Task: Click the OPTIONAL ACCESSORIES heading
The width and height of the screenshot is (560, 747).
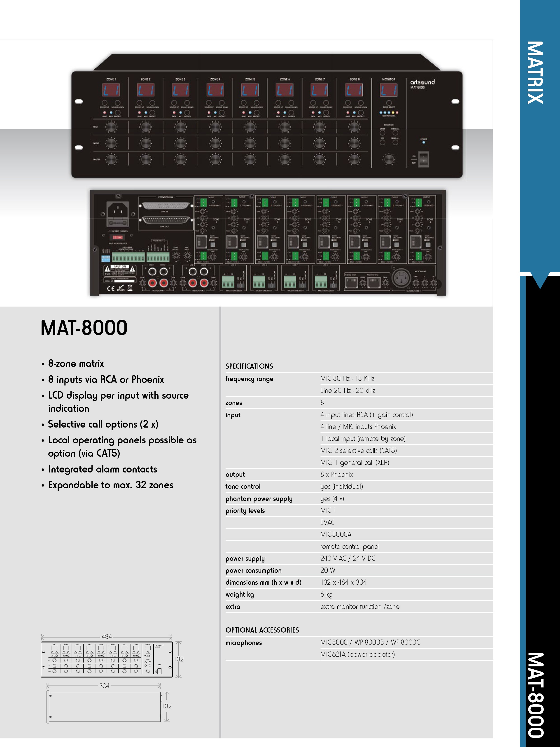Action: 262,630
